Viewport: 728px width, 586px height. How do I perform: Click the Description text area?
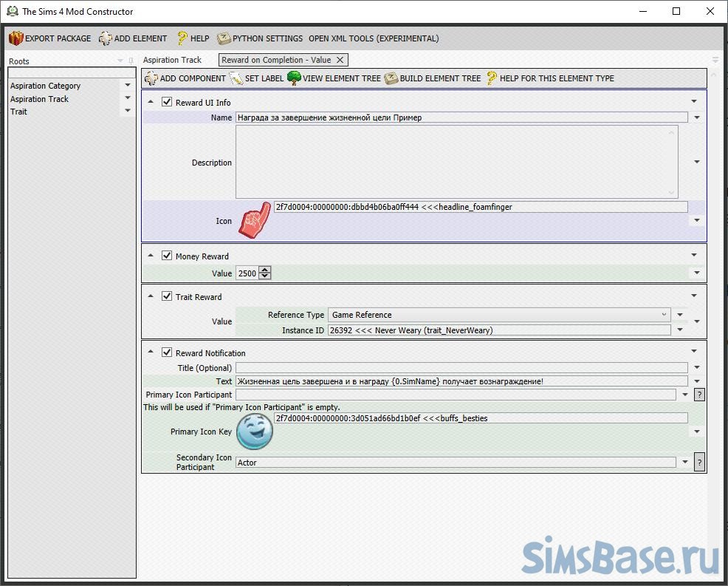tap(456, 162)
